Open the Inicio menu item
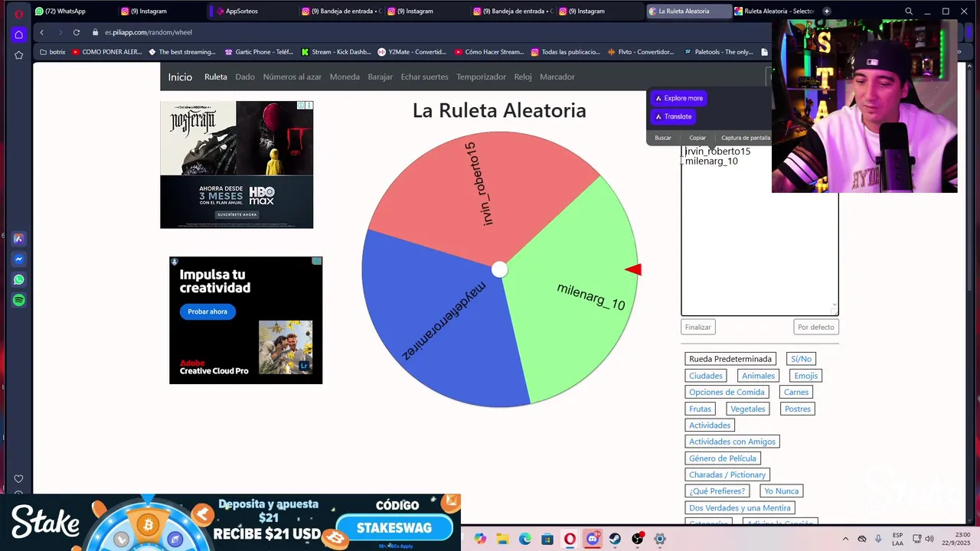Screen dimensions: 980x551 click(x=180, y=77)
